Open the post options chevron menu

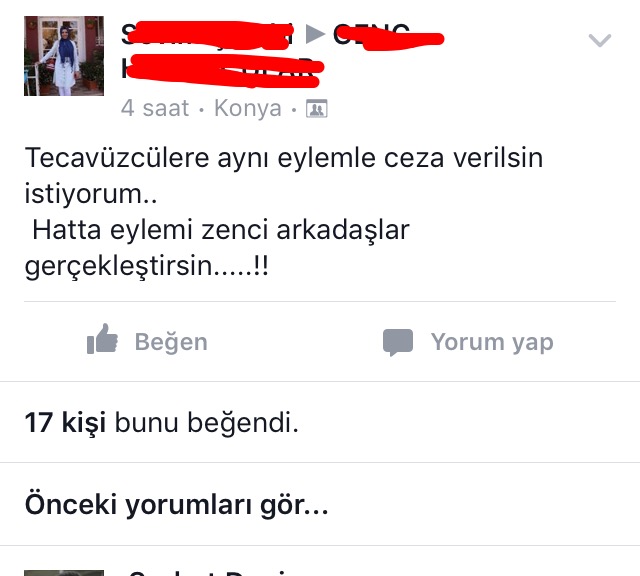pos(600,40)
